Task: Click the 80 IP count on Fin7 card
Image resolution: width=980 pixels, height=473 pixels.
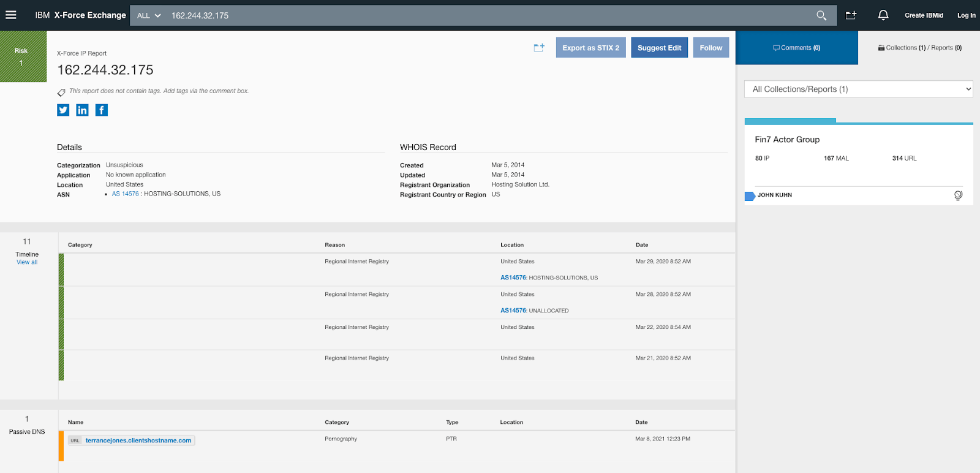Action: (762, 159)
